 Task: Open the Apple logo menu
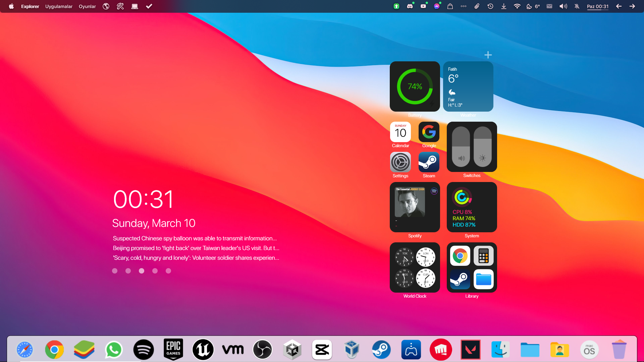click(x=11, y=6)
